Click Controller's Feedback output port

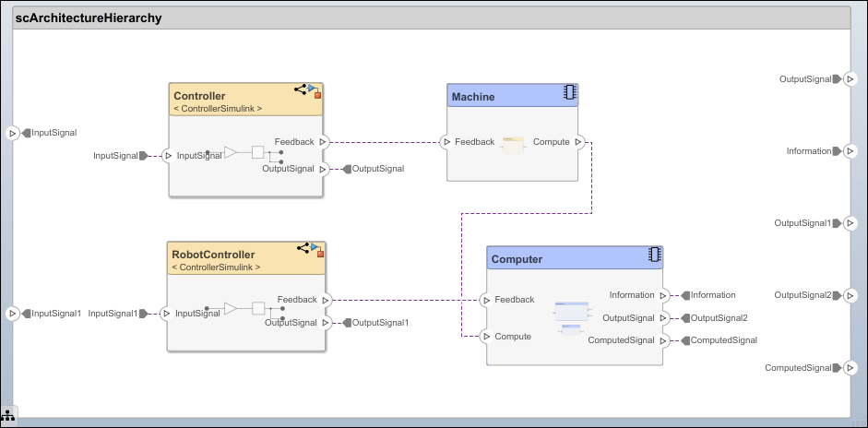tap(323, 142)
